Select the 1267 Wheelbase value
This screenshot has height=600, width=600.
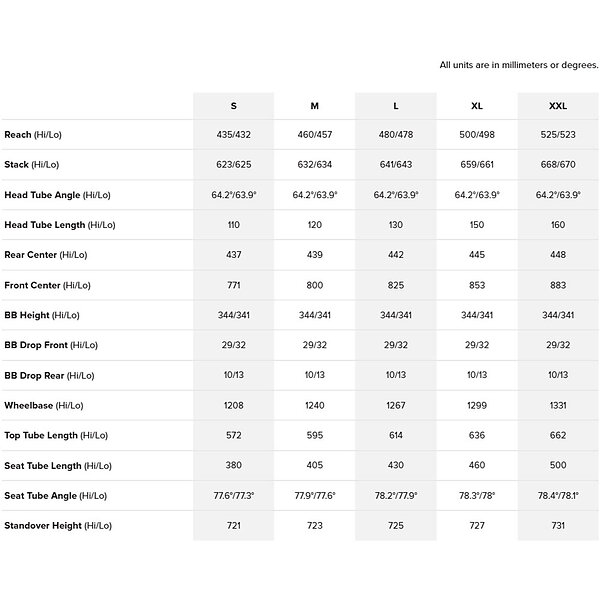[395, 405]
